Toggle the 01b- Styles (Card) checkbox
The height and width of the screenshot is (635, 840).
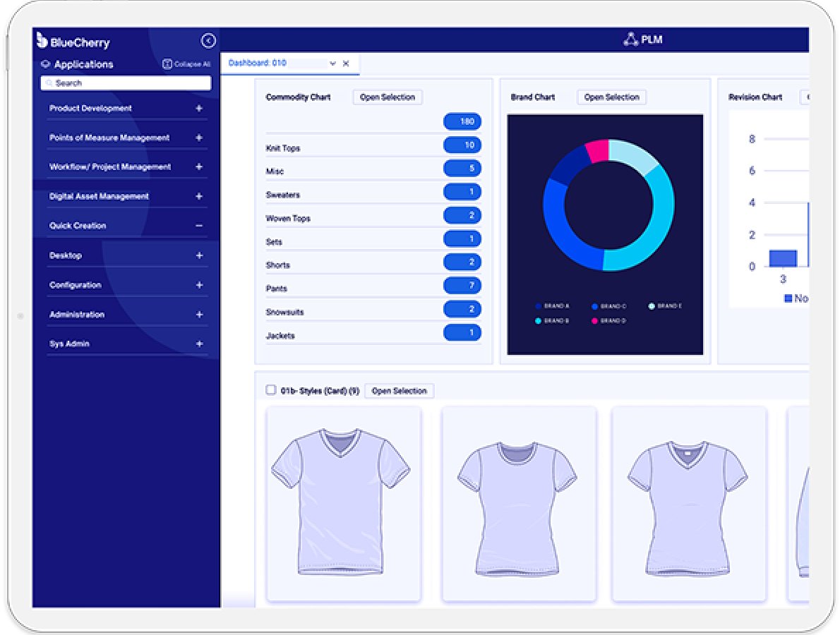click(270, 390)
